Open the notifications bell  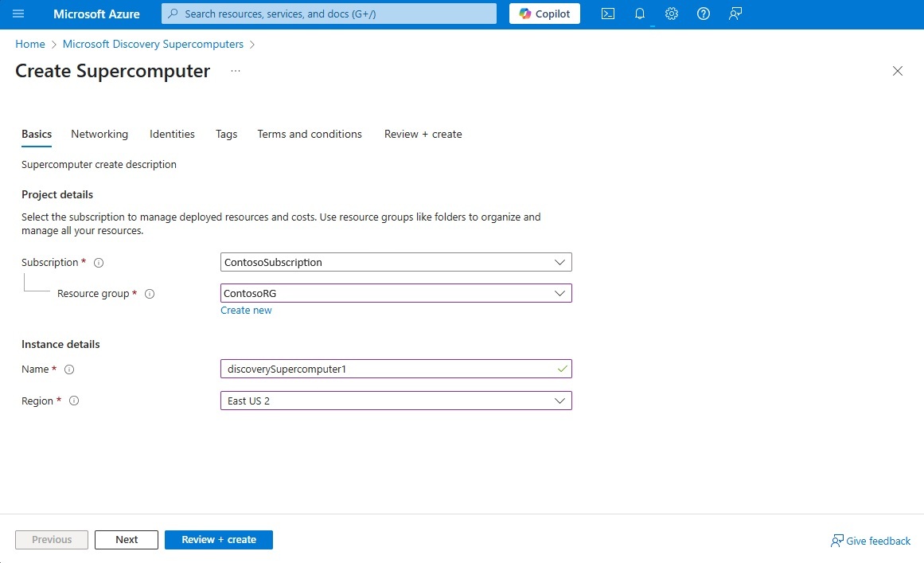(x=639, y=14)
